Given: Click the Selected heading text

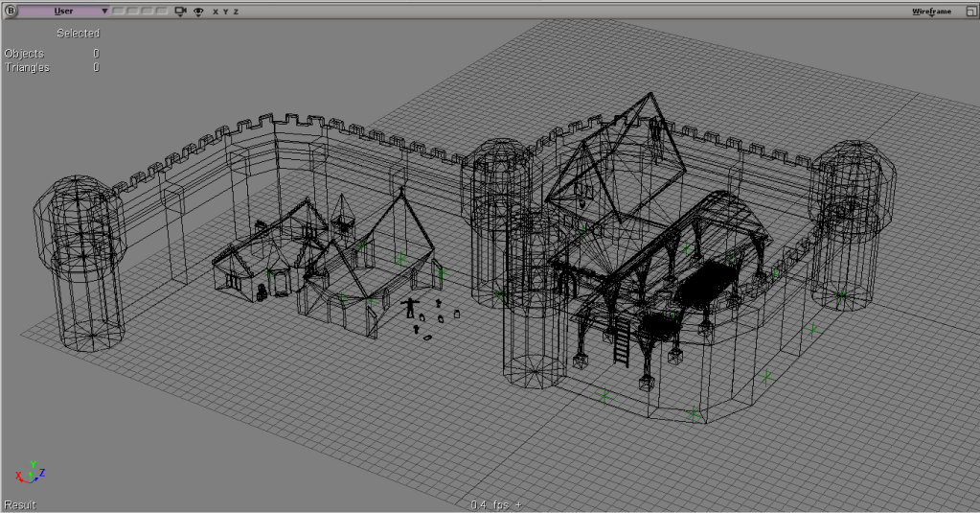Looking at the screenshot, I should click(x=79, y=34).
